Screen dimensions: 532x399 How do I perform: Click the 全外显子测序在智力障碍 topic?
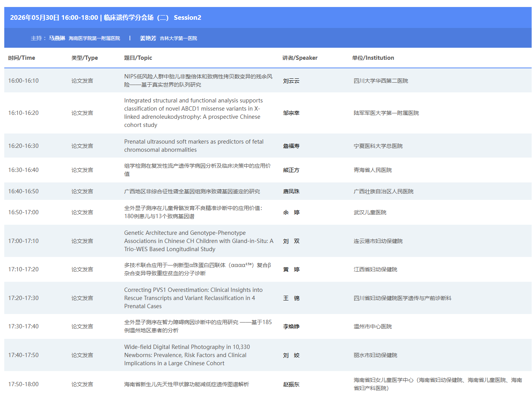tap(198, 326)
